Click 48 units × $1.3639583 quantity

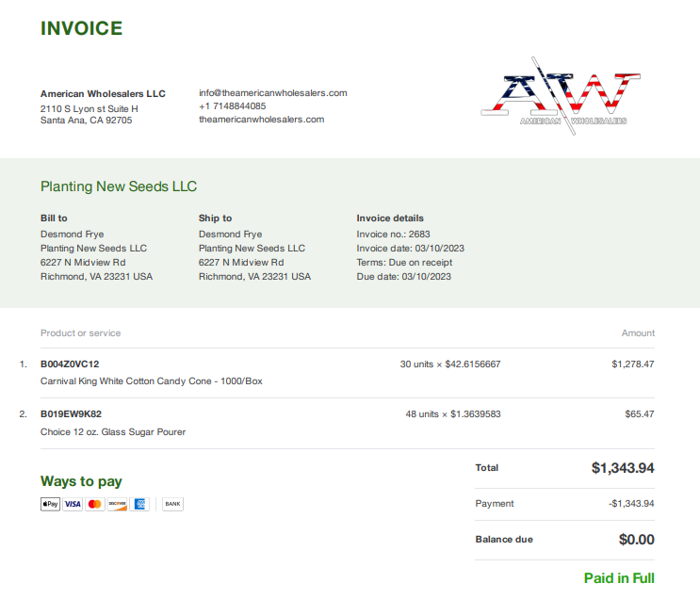pyautogui.click(x=453, y=414)
